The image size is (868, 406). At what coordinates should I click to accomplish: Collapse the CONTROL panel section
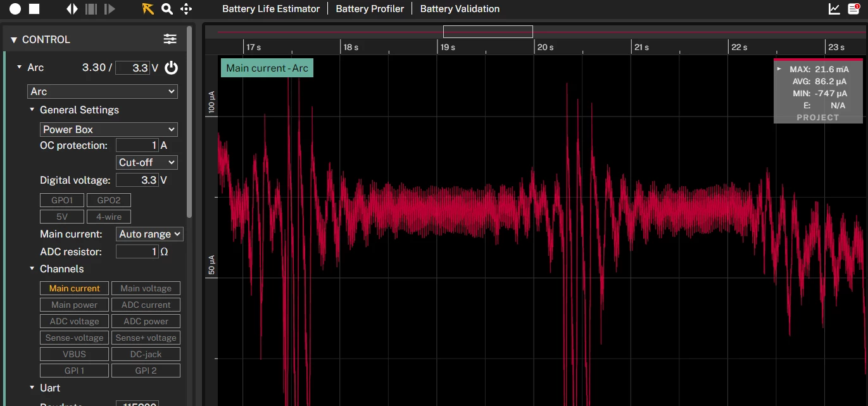tap(14, 40)
